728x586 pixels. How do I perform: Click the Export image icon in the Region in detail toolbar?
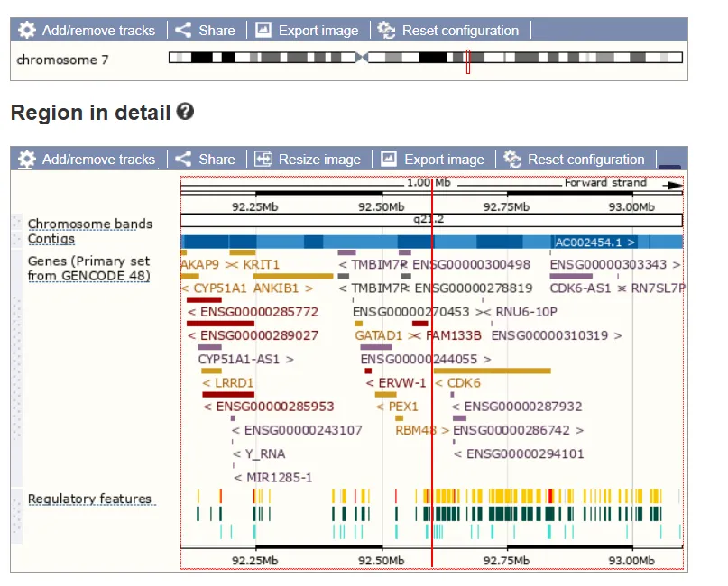[389, 160]
